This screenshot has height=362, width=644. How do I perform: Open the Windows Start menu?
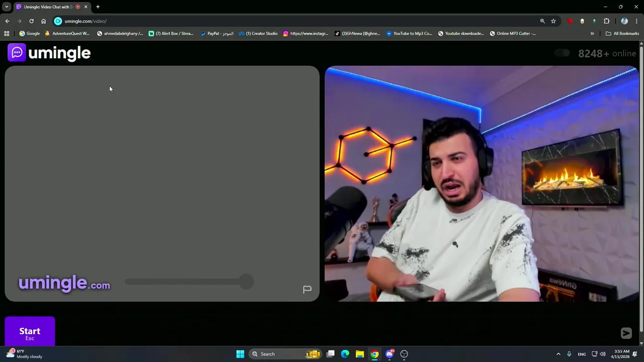pyautogui.click(x=240, y=354)
